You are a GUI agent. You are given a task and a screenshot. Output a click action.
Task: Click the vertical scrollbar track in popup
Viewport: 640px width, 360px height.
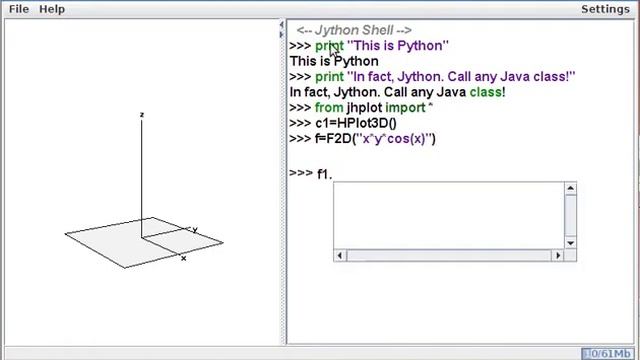(x=570, y=216)
